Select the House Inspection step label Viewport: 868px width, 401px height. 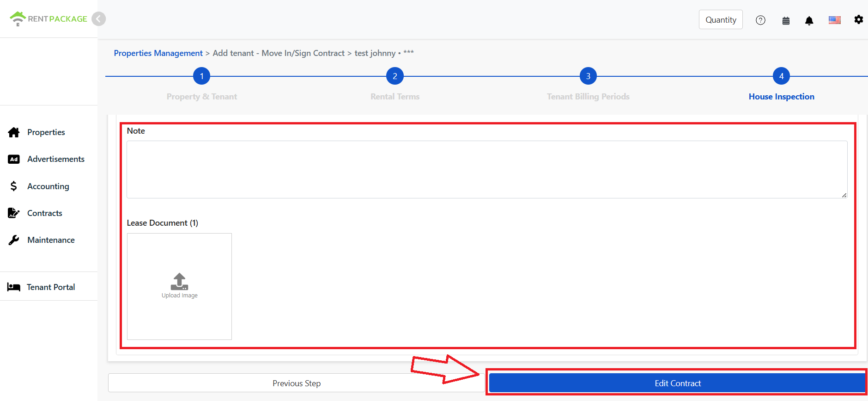coord(781,97)
